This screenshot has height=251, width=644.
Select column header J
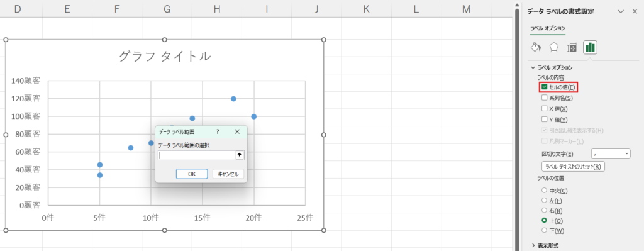(x=317, y=9)
